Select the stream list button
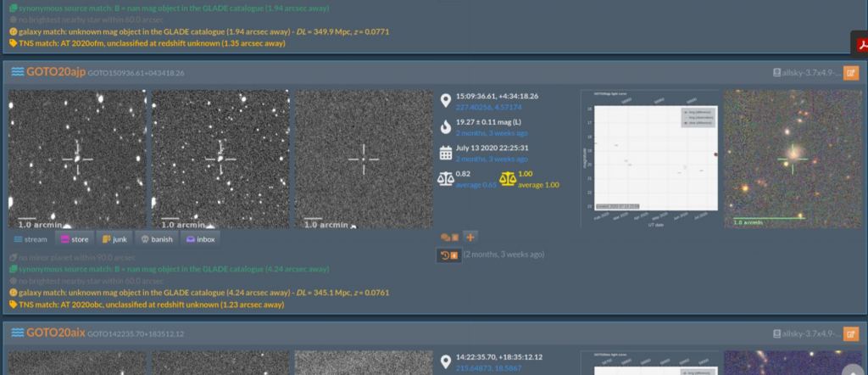 30,239
